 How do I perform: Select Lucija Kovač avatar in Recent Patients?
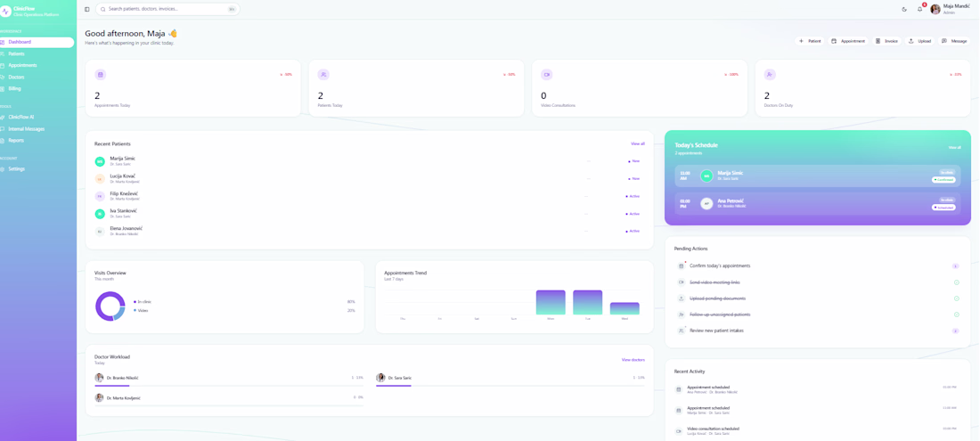pos(100,179)
